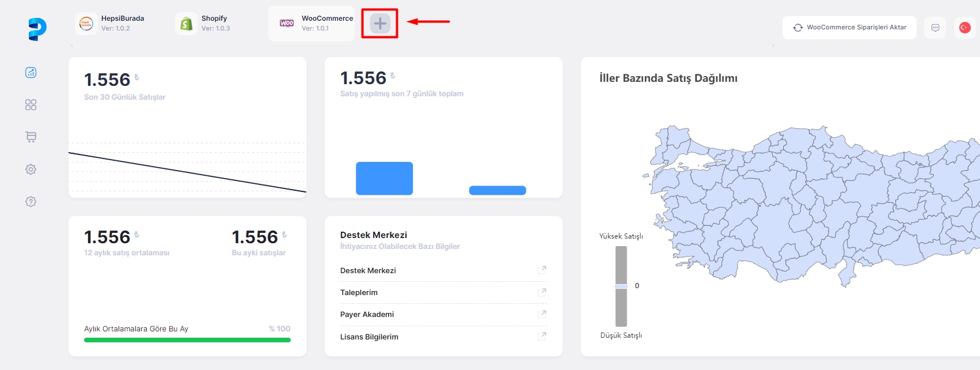Open the apps grid icon in sidebar
The width and height of the screenshot is (980, 370).
point(31,105)
